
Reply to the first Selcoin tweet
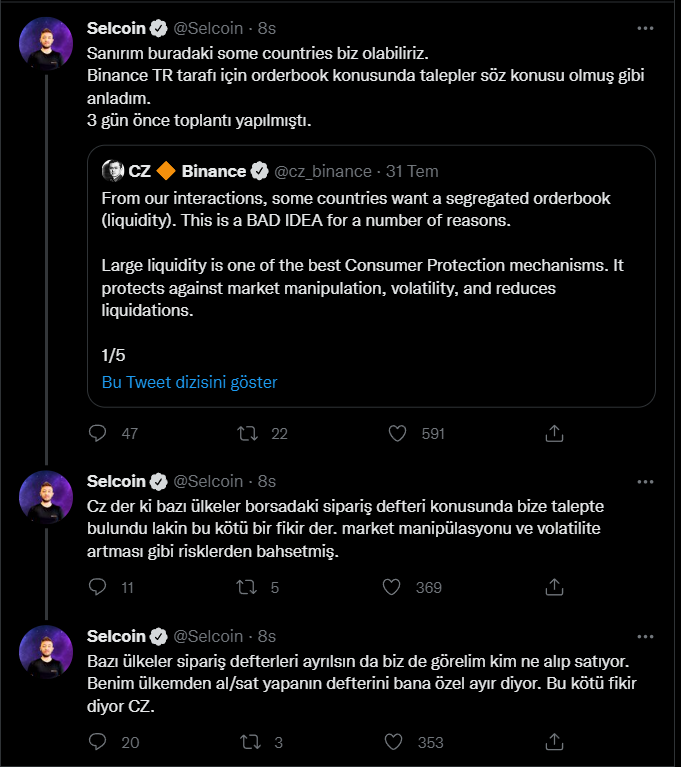98,433
